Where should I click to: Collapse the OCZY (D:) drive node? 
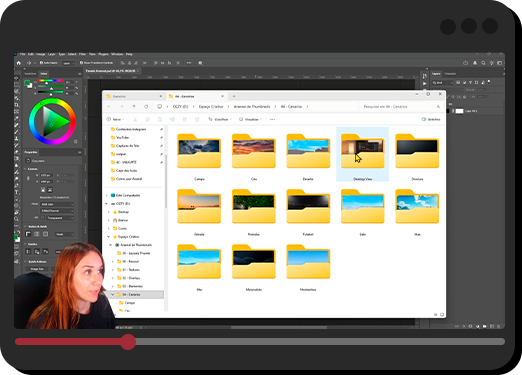[107, 204]
